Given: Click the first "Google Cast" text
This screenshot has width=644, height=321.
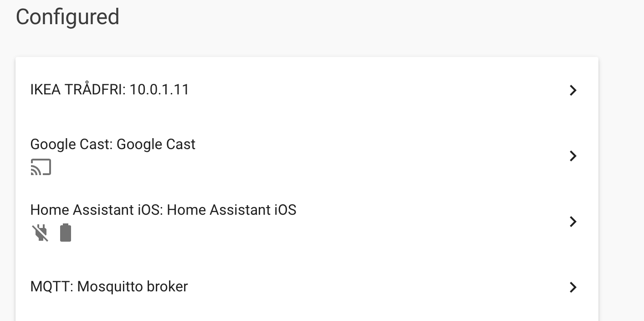Looking at the screenshot, I should [x=71, y=145].
